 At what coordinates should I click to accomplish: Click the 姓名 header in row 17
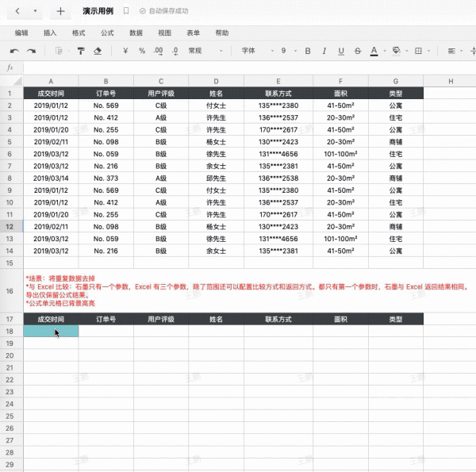click(x=216, y=319)
